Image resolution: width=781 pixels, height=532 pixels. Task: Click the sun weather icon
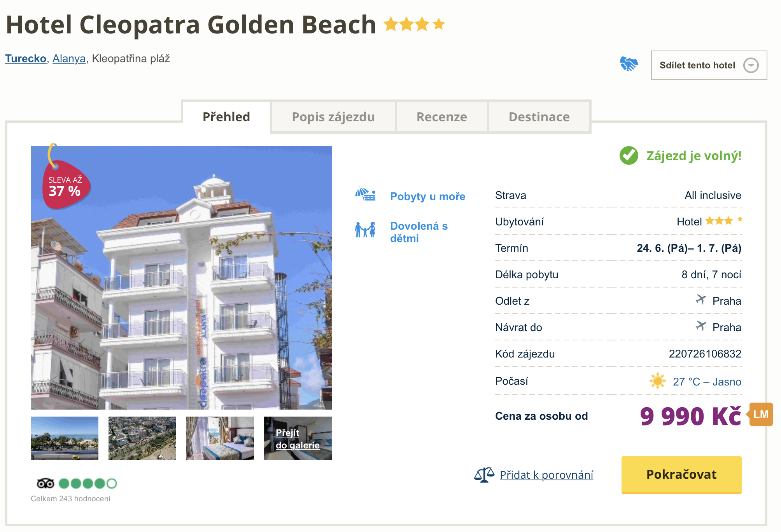tap(657, 381)
